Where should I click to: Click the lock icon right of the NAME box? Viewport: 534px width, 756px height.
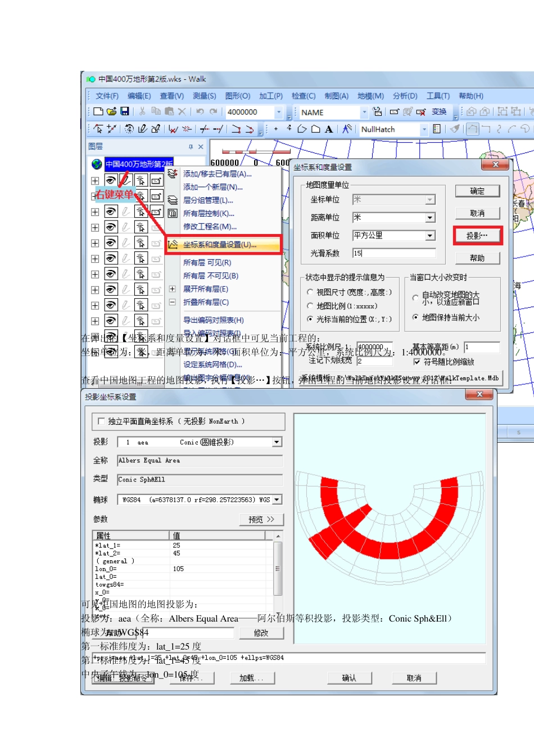377,112
